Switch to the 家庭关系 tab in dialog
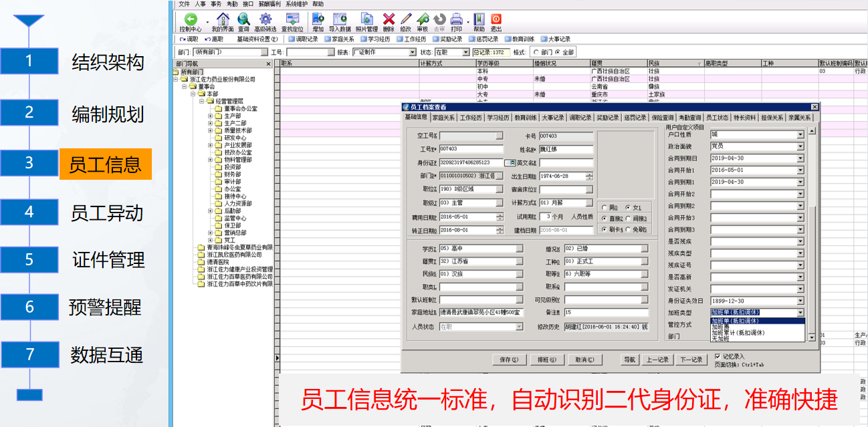This screenshot has width=868, height=427. tap(443, 118)
